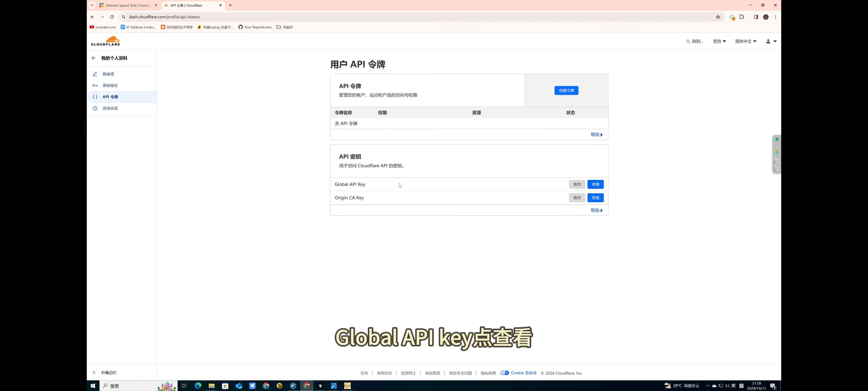Open the 简体中文 language dropdown
Screen dimensions: 868x391
tap(745, 41)
